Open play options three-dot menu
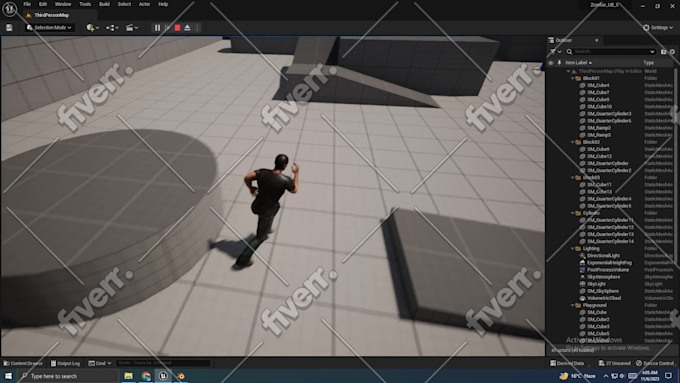The image size is (680, 383). pyautogui.click(x=197, y=28)
